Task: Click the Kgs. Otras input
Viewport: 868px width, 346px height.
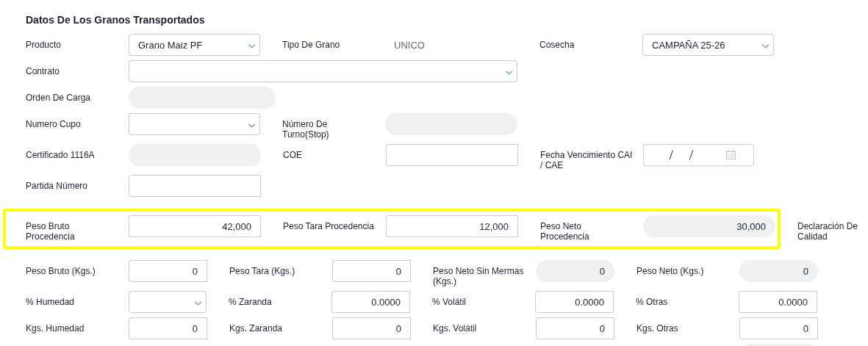Action: pos(778,328)
